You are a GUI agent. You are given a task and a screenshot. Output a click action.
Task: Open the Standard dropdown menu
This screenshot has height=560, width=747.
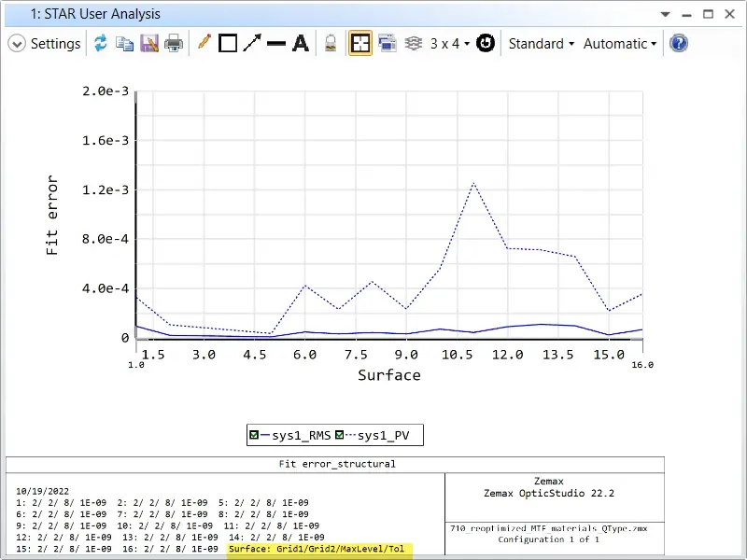point(542,44)
